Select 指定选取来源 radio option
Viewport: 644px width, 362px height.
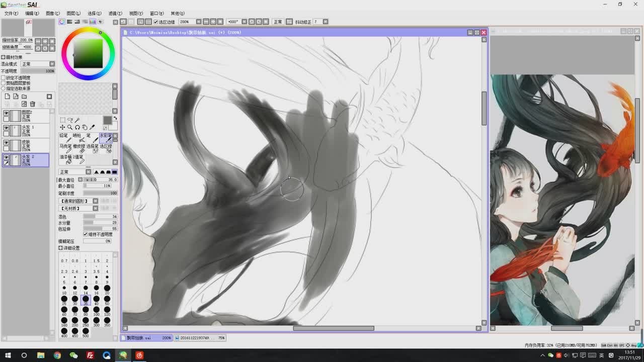[x=4, y=88]
